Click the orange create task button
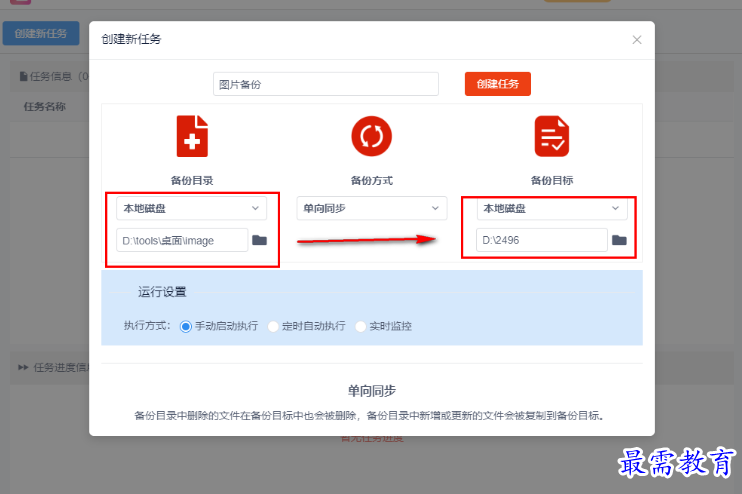The width and height of the screenshot is (742, 494). [x=498, y=84]
